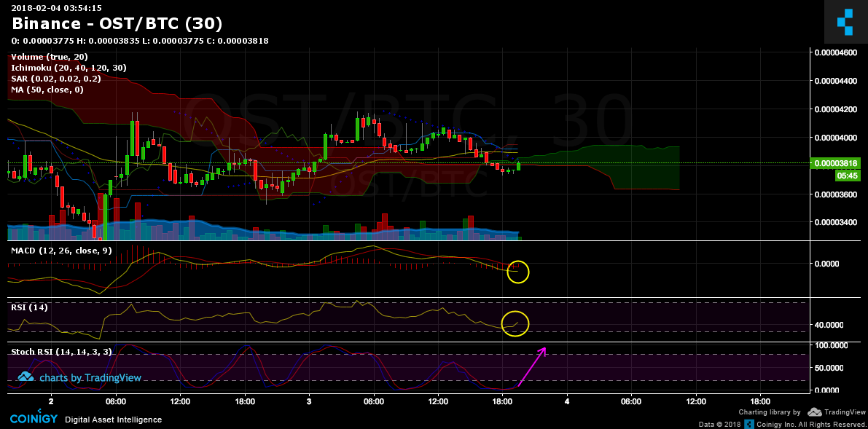
Task: Click the 0.00004400 price axis label
Action: pyautogui.click(x=837, y=80)
